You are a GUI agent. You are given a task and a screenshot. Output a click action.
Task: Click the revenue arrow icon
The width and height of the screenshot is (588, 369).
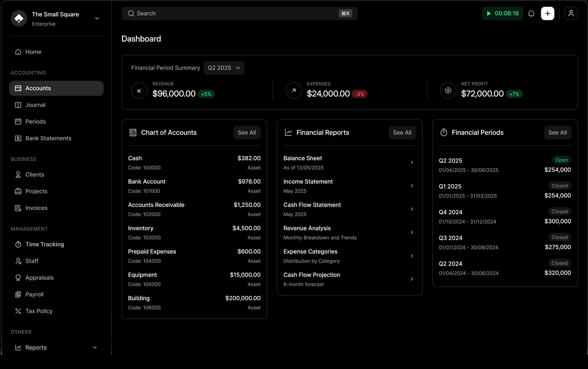click(x=139, y=91)
